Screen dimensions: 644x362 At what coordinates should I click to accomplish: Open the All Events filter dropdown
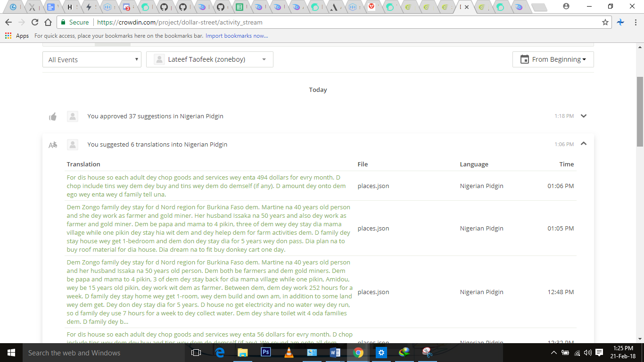pyautogui.click(x=92, y=59)
